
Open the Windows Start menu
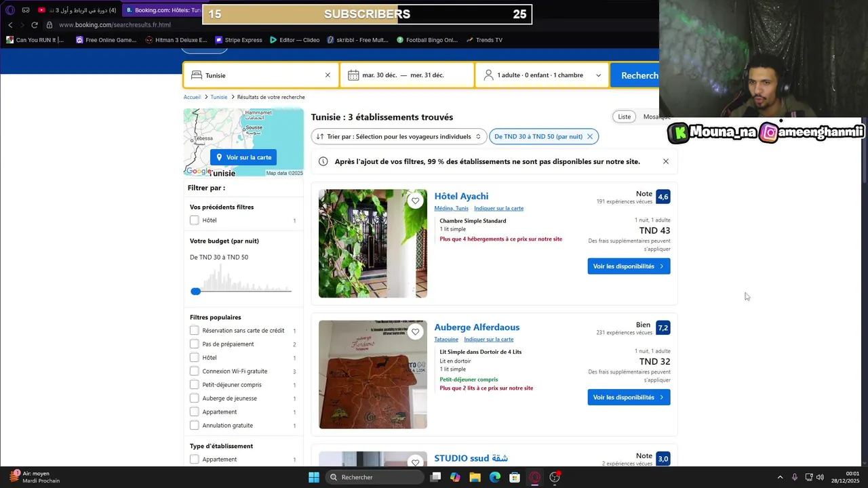[x=313, y=477]
